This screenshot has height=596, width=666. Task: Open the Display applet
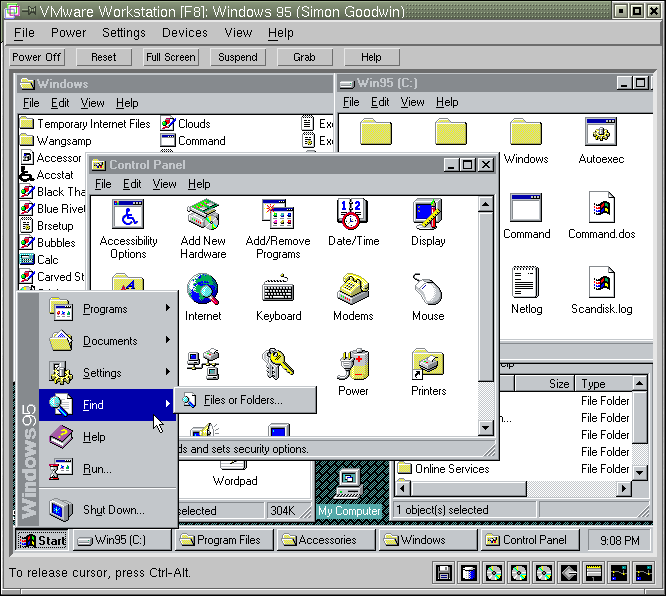[428, 223]
